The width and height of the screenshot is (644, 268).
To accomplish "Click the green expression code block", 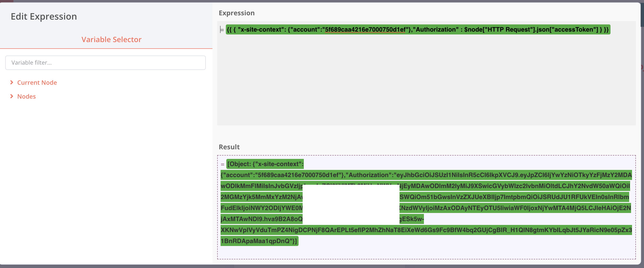I will click(417, 29).
